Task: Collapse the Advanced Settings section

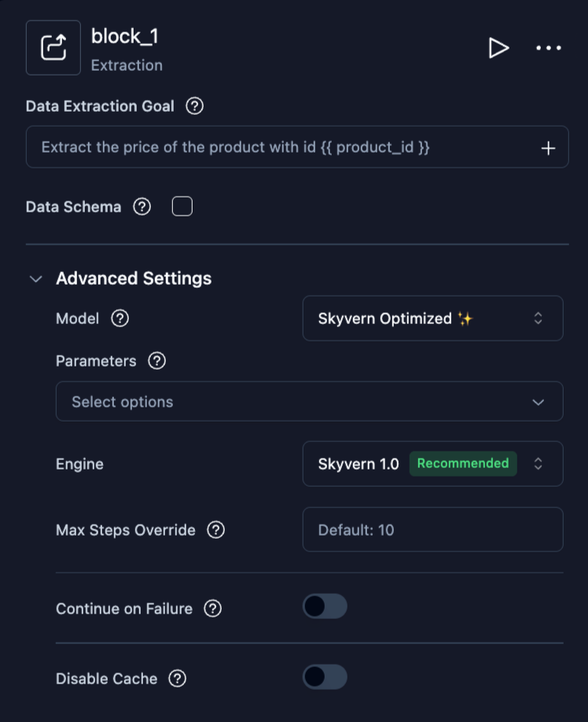Action: (x=36, y=278)
